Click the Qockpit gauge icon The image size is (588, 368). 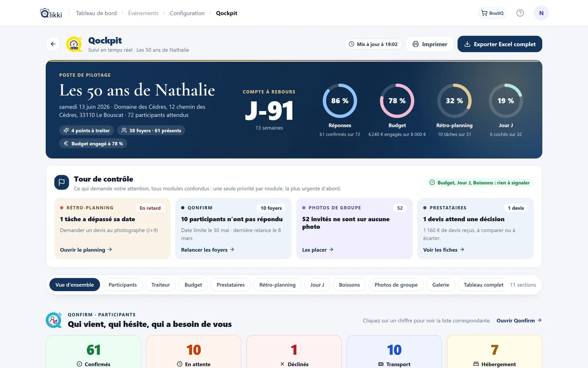[x=74, y=44]
